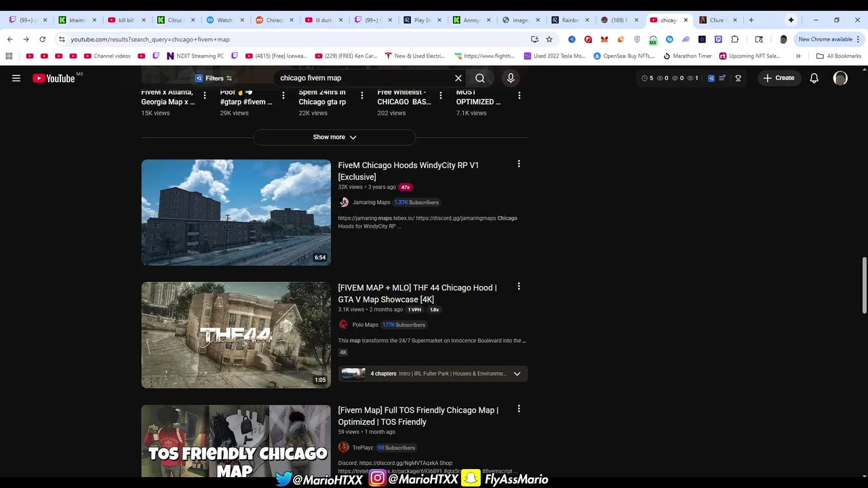The image size is (868, 488).
Task: Open the All Bookmarks folder
Action: pyautogui.click(x=839, y=56)
